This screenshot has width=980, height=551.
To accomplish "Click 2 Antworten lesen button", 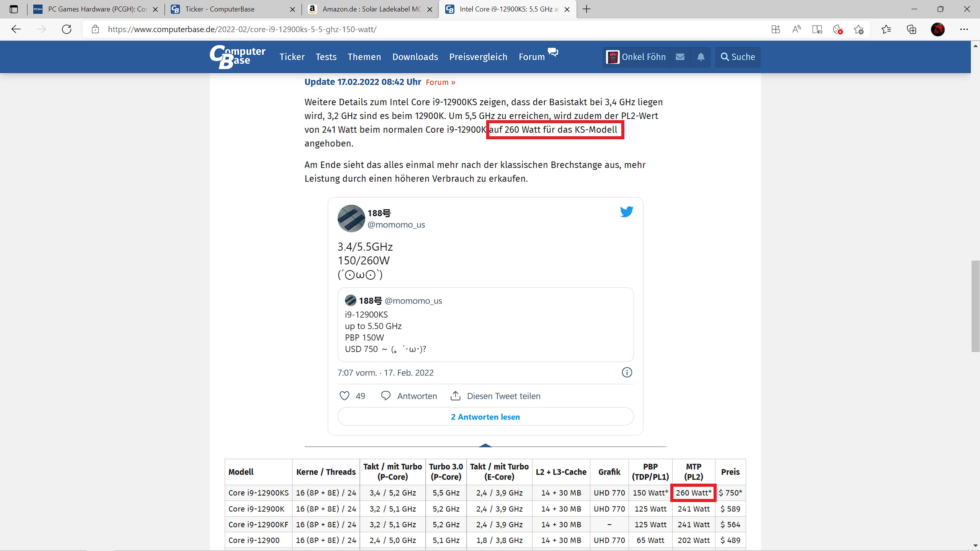I will (485, 417).
